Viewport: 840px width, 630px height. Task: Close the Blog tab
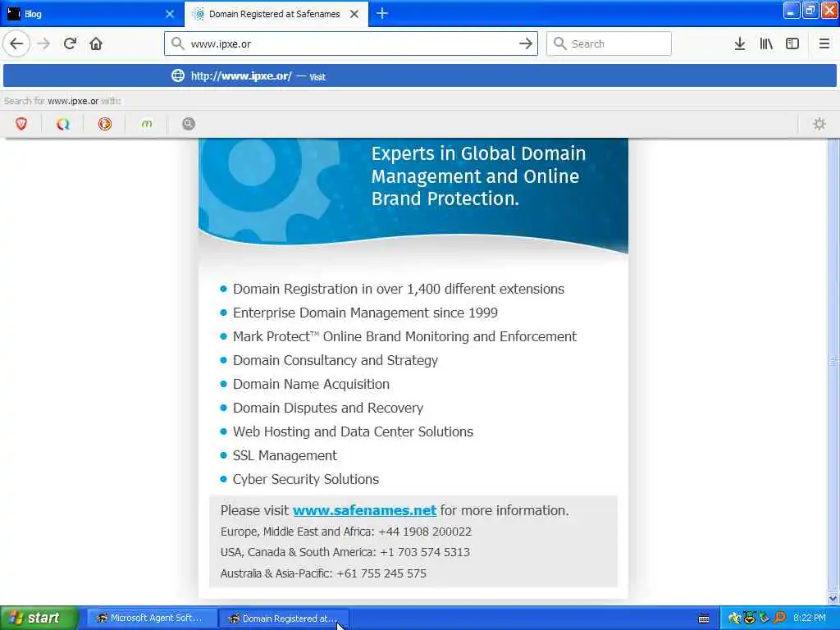point(170,14)
